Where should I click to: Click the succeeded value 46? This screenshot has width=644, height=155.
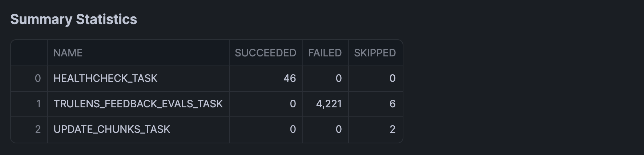(289, 79)
